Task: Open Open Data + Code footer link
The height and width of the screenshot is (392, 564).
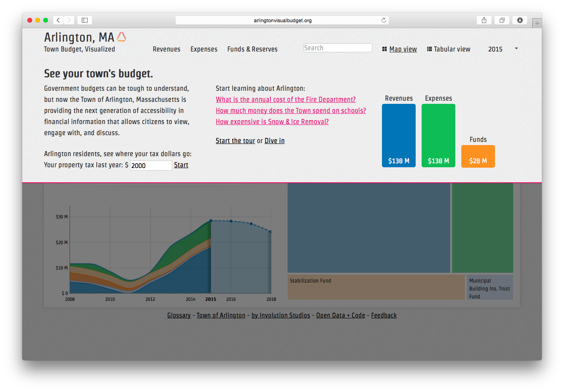Action: (x=341, y=316)
